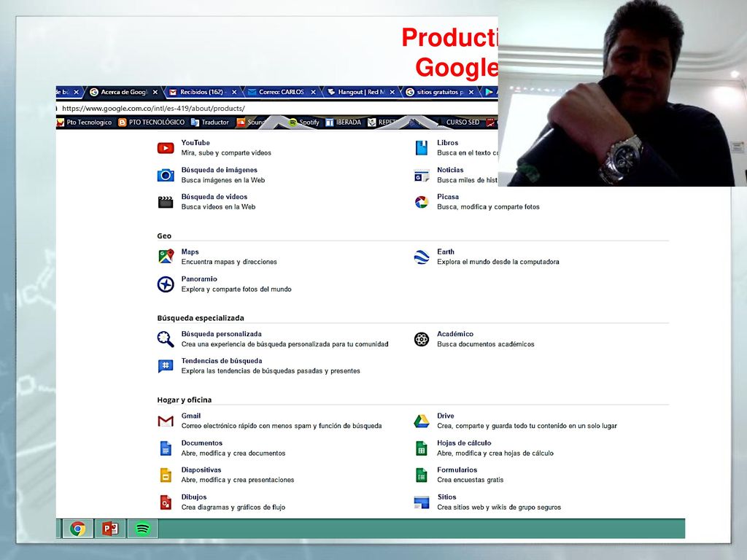
Task: Open the Búsqueda de videos link
Action: tap(214, 197)
